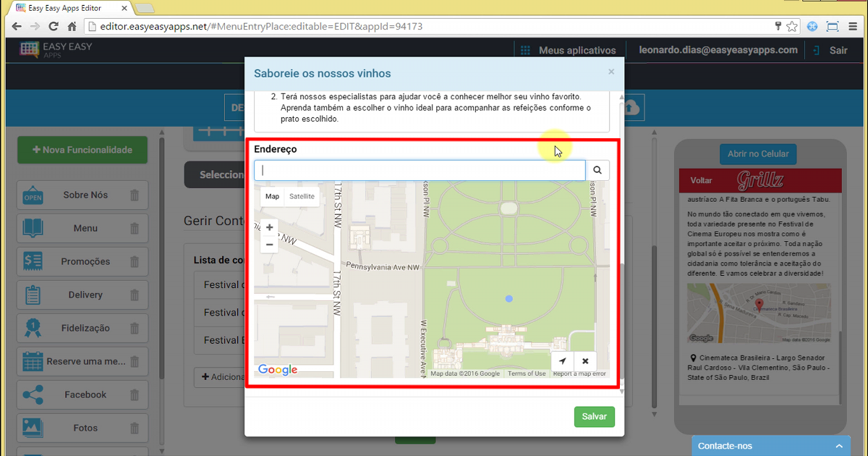Viewport: 868px width, 456px height.
Task: Delete the Sobre Nós menu entry
Action: (135, 195)
